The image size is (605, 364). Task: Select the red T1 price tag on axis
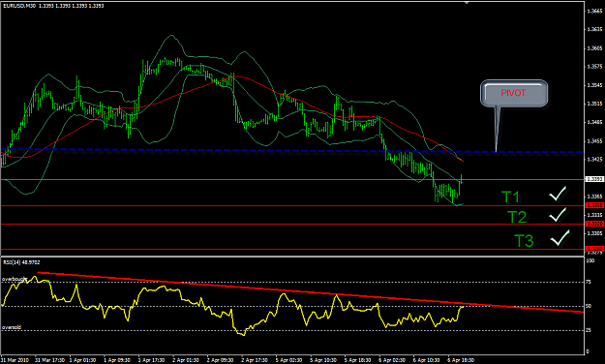coord(594,206)
